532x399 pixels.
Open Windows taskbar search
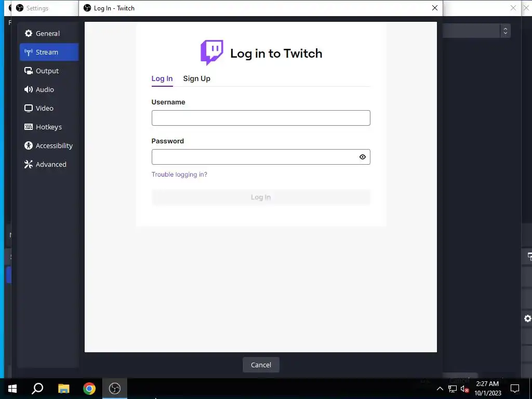click(37, 389)
